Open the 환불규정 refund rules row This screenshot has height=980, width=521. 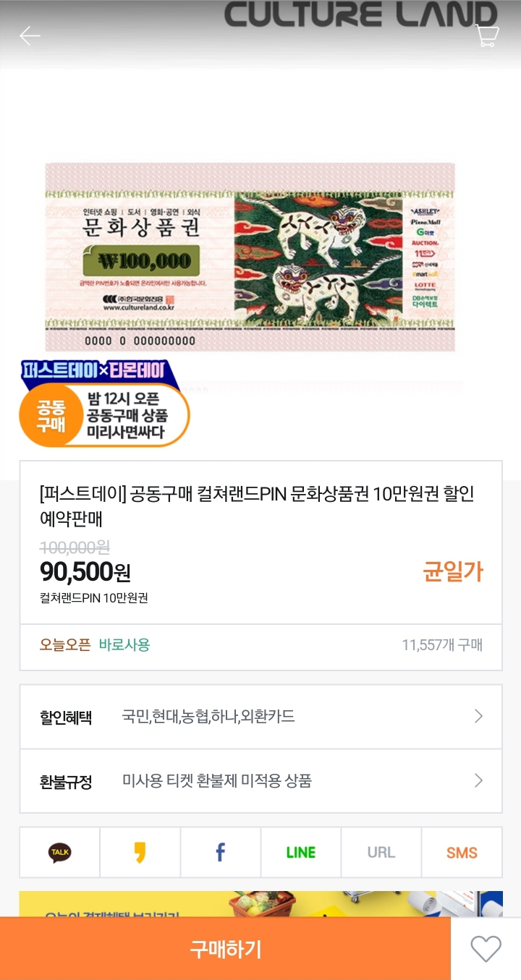(x=260, y=781)
